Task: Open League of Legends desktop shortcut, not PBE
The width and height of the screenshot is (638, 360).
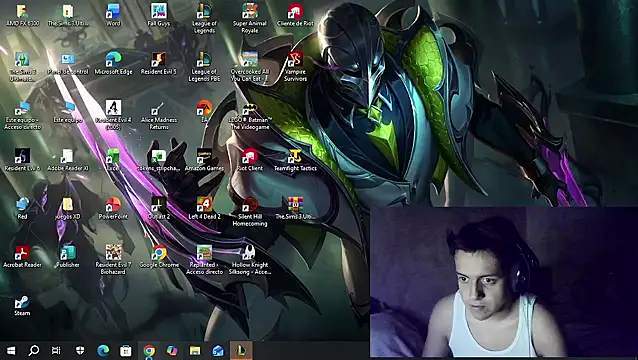Action: (x=204, y=19)
